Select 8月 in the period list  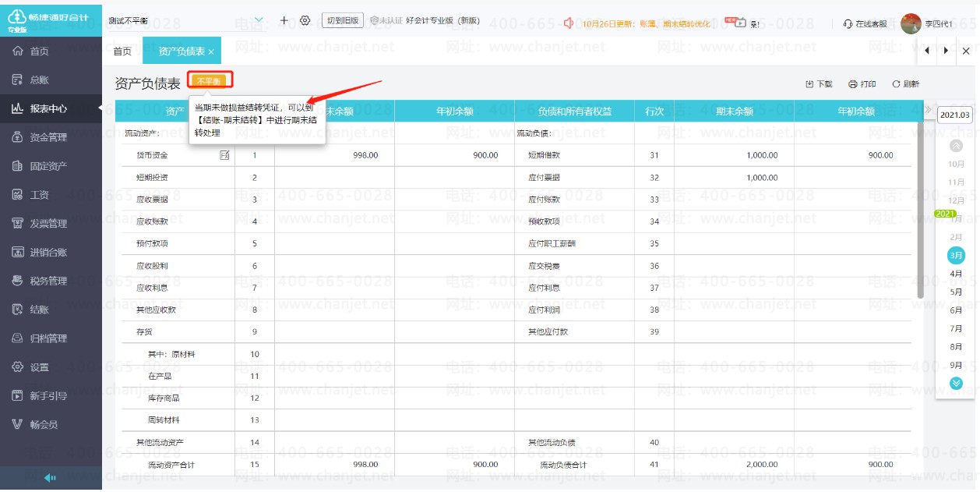956,346
